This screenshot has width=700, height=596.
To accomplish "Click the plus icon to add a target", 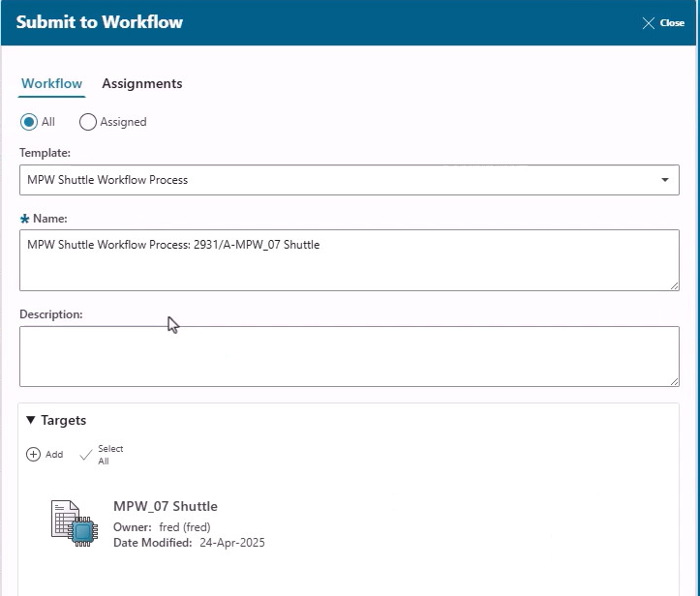I will (33, 455).
